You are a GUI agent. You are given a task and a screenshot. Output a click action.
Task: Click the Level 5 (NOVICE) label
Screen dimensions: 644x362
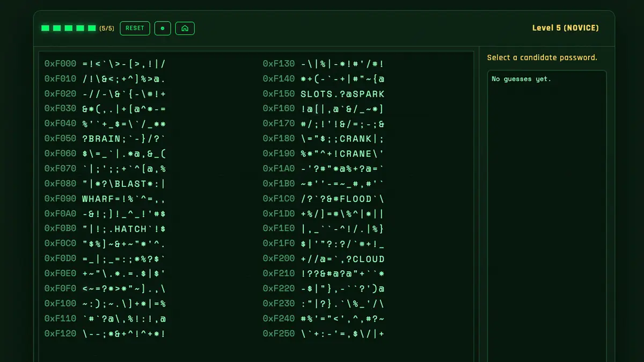(565, 28)
